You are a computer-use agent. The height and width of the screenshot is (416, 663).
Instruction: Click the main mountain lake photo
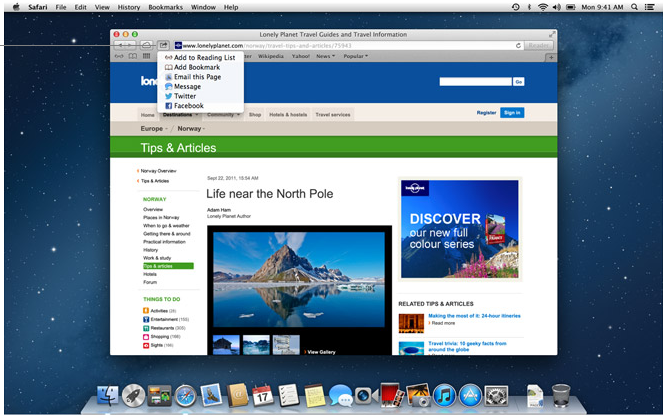299,279
